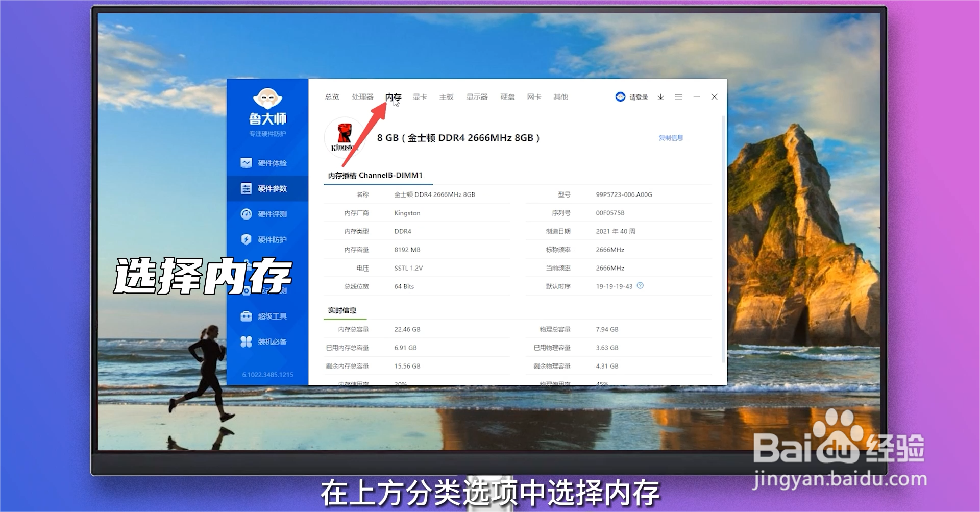Screen dimensions: 980x512
Task: Click the used physical value 3.63 GB
Action: click(607, 348)
